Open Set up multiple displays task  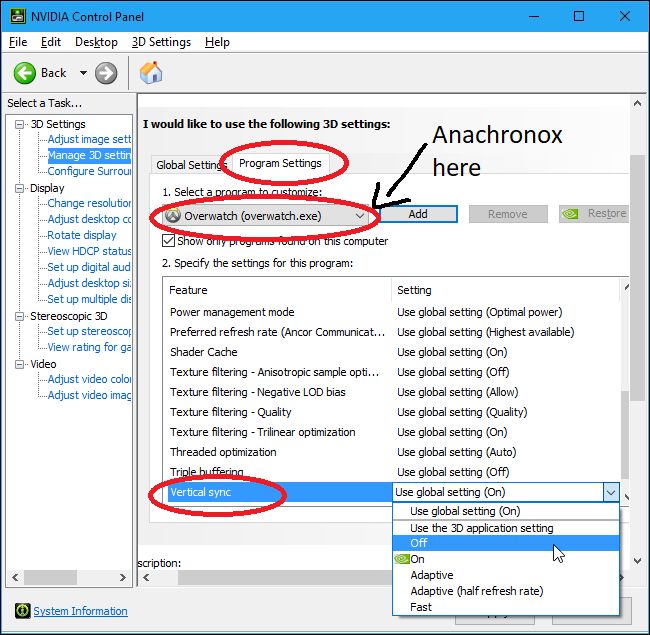[89, 299]
